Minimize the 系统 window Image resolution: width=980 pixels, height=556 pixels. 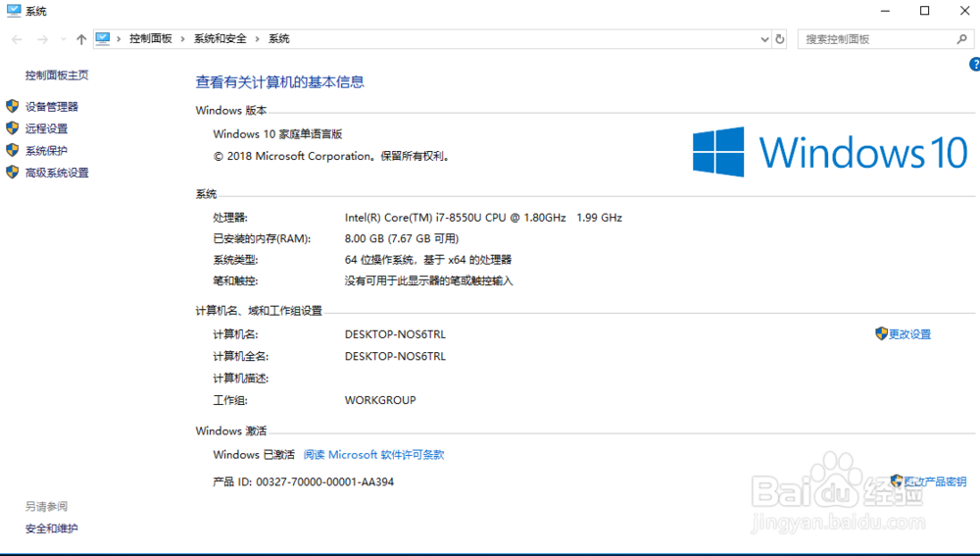tap(885, 11)
